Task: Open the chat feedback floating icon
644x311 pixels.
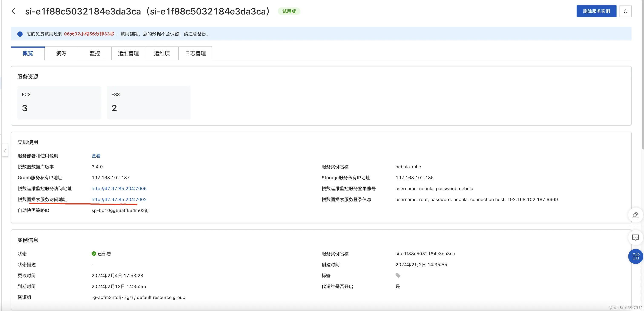Action: pos(635,237)
